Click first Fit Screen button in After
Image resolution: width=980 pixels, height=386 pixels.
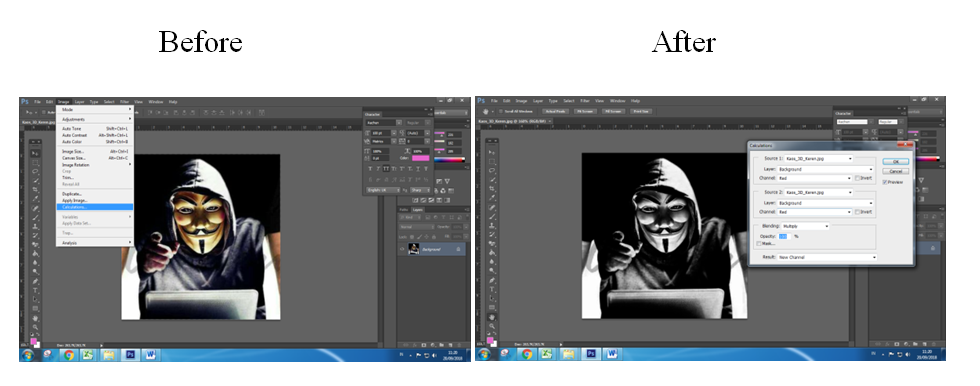coord(585,111)
